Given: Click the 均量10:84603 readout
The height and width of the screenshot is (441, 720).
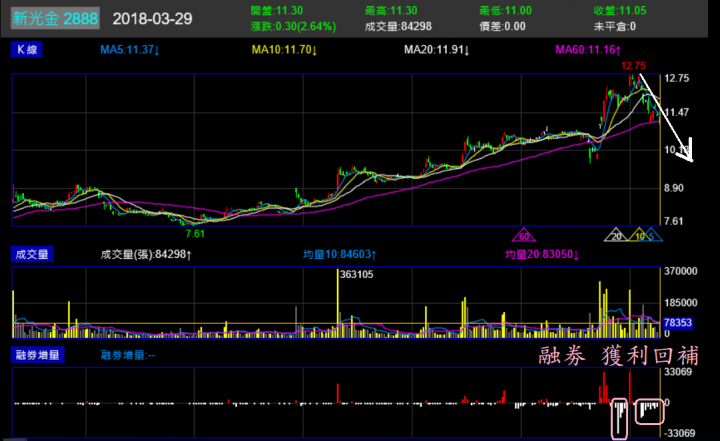Looking at the screenshot, I should point(340,254).
